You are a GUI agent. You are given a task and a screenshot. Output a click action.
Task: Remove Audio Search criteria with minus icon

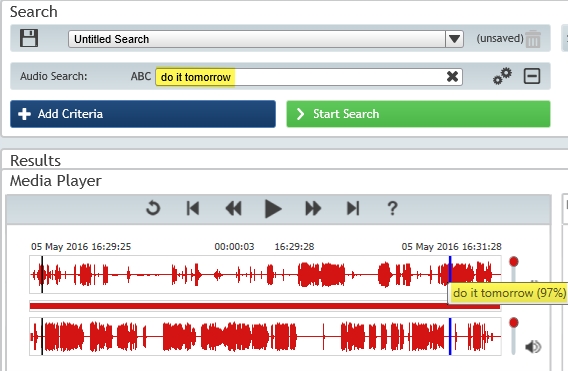coord(532,76)
